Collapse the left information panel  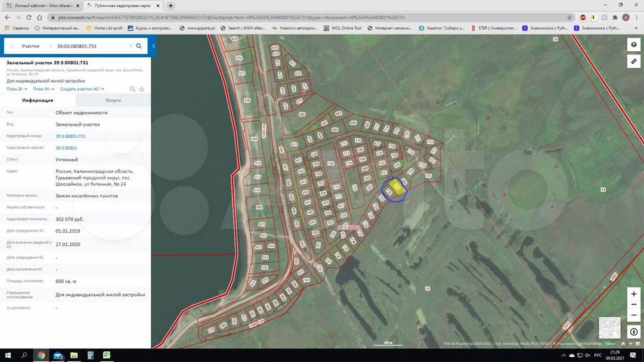pos(153,46)
